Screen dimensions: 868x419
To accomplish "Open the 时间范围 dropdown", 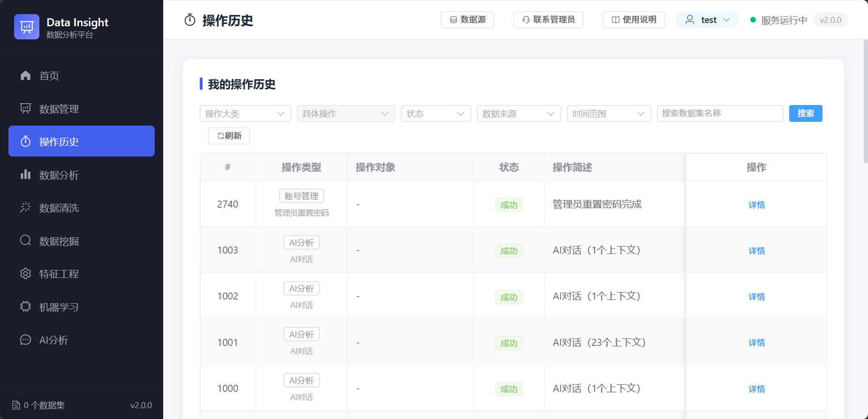I will pos(609,113).
